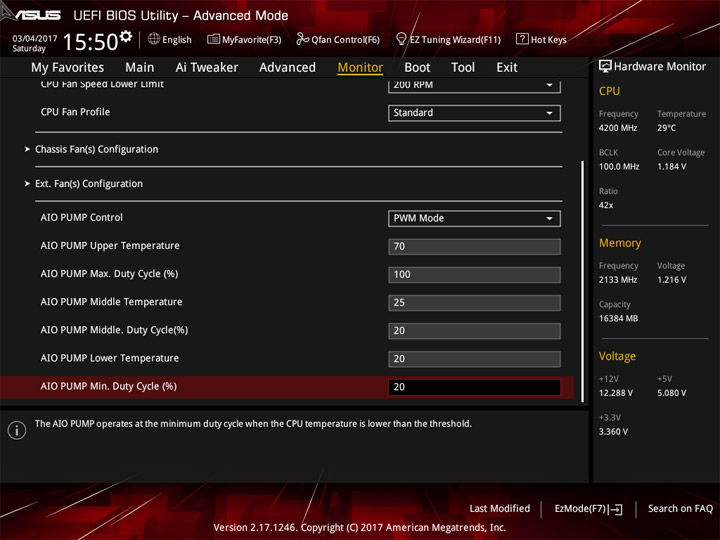Click the 15:50 clock time
Image resolution: width=720 pixels, height=540 pixels.
point(90,42)
